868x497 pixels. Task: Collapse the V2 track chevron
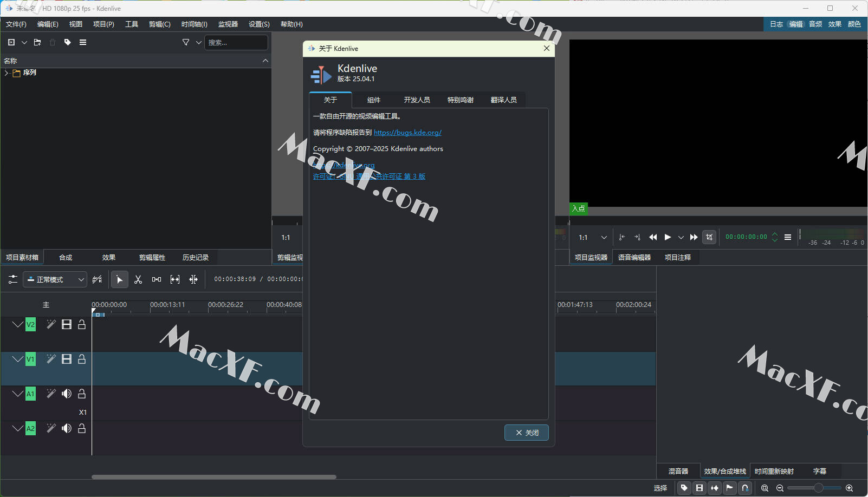pos(17,324)
